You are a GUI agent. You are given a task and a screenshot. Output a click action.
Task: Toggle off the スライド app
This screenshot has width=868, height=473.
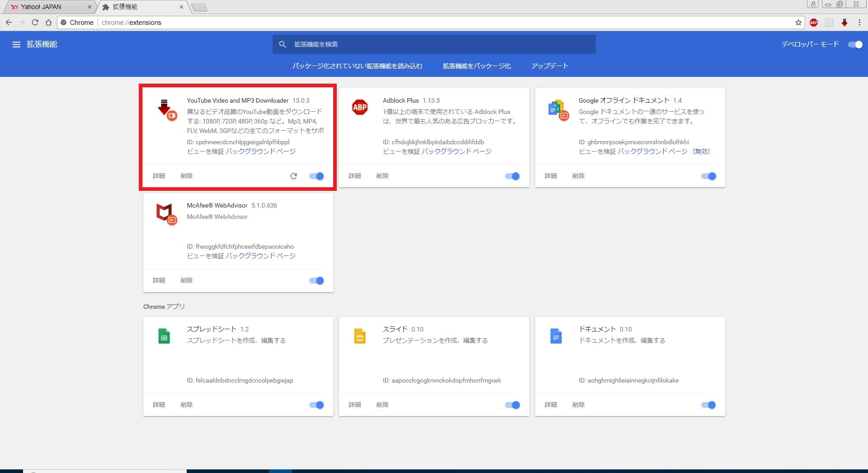512,405
